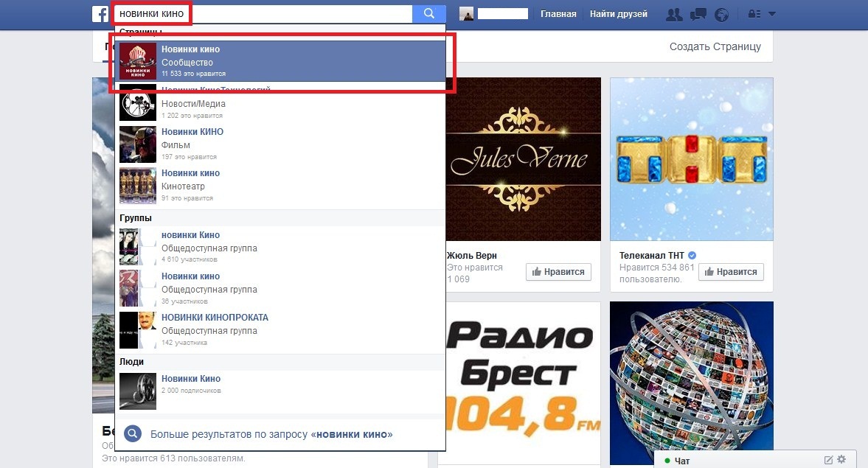Screen dimensions: 868x468
Task: Open chat settings gear icon
Action: [x=841, y=459]
